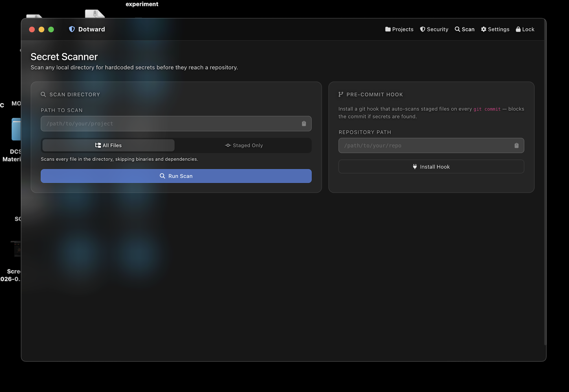Click the PATH TO SCAN label
The image size is (569, 392).
(62, 110)
